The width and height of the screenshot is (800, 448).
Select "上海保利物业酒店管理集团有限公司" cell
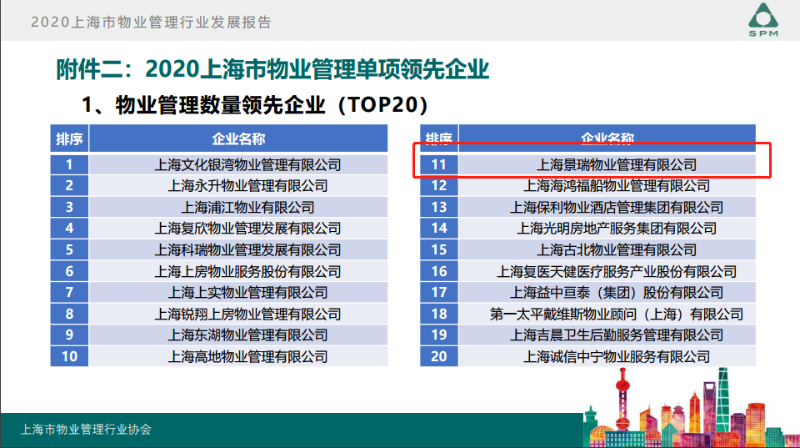(x=607, y=207)
